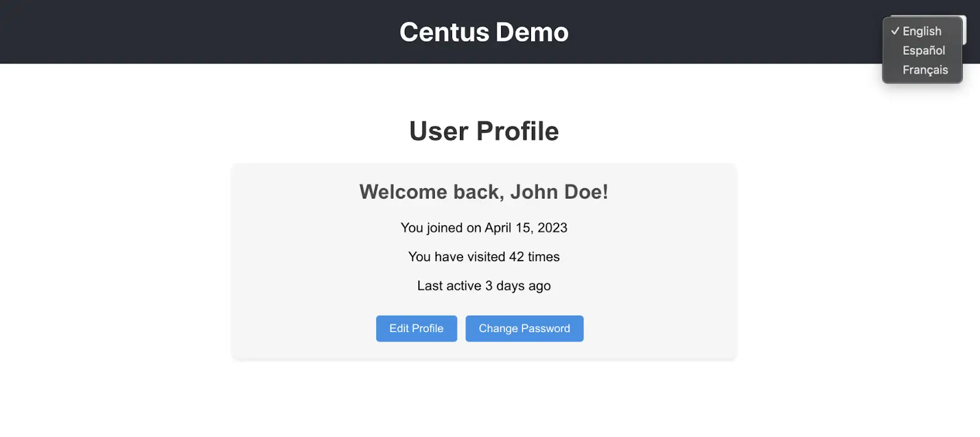Click the April 15, 2023 join date
980x437 pixels.
(526, 228)
